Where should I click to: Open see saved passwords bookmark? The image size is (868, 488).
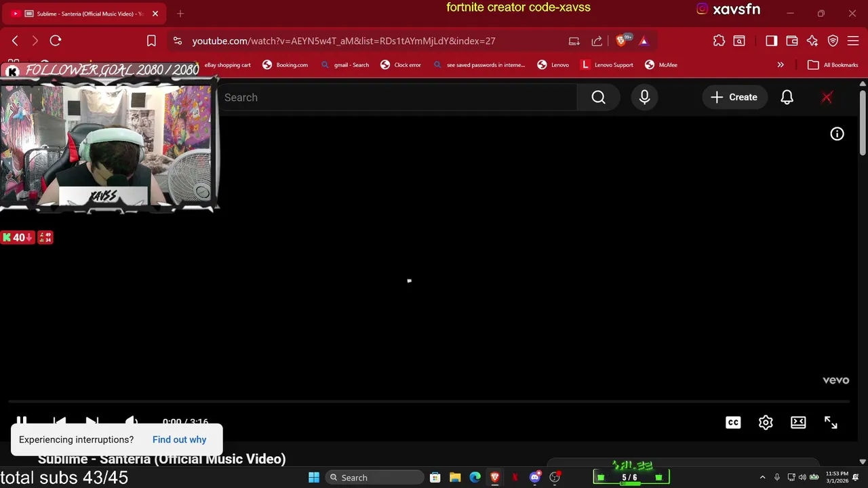click(x=479, y=65)
